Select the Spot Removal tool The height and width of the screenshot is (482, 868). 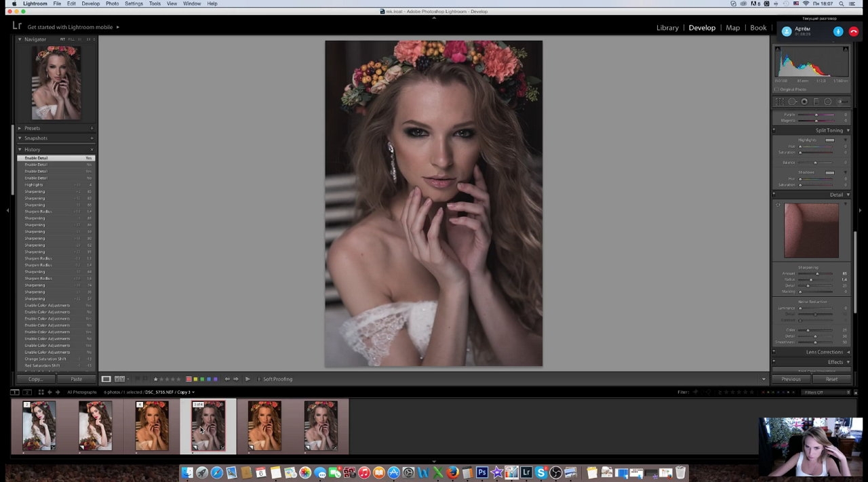792,102
